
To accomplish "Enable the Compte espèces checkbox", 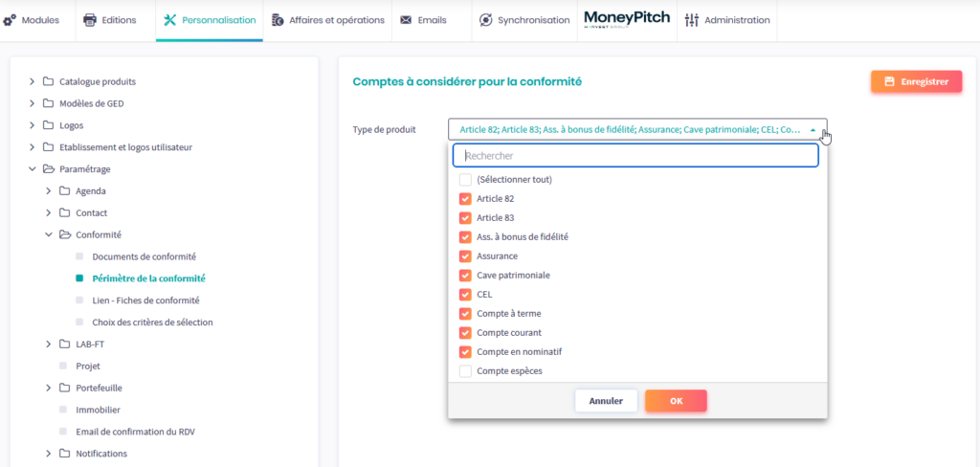I will click(465, 371).
